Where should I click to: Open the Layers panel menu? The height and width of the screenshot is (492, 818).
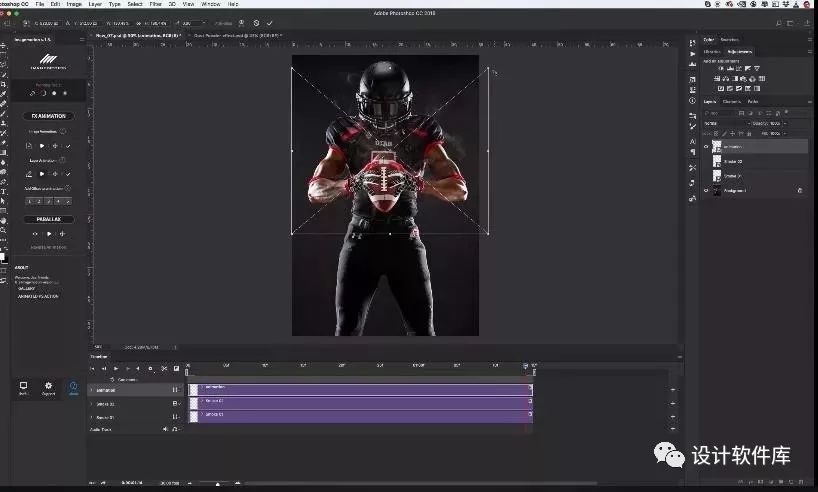tap(810, 102)
